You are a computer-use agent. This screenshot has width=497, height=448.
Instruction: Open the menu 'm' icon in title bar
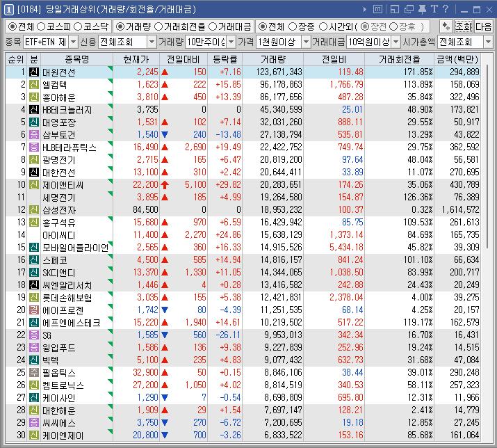pyautogui.click(x=377, y=9)
